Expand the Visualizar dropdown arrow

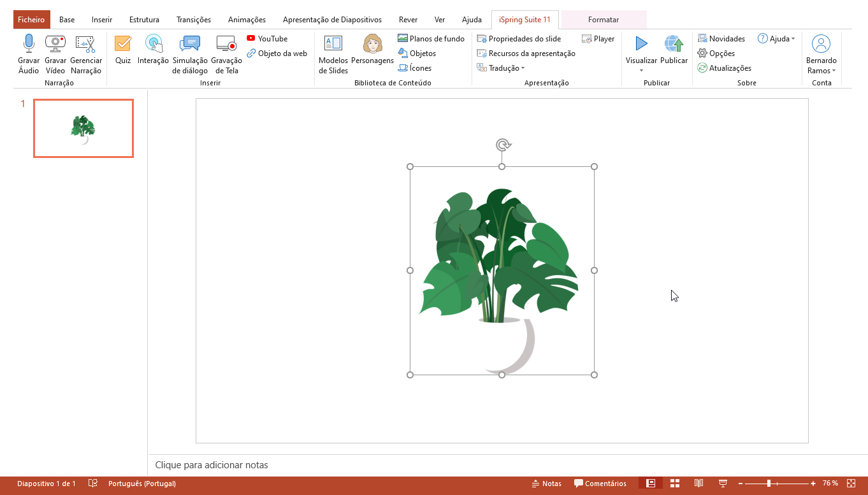(x=641, y=70)
